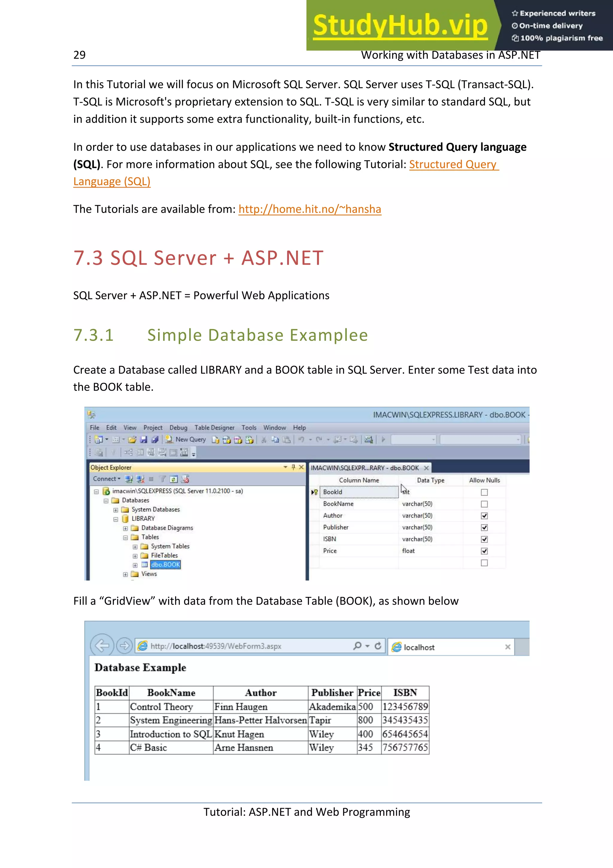Click the Start debugging play icon
Viewport: 613px width, 868px height.
pos(383,439)
